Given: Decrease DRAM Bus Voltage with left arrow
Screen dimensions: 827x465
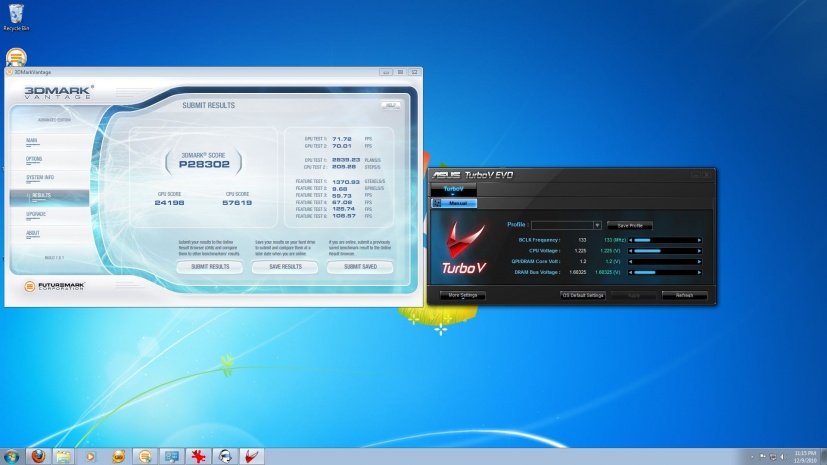Looking at the screenshot, I should [x=630, y=273].
